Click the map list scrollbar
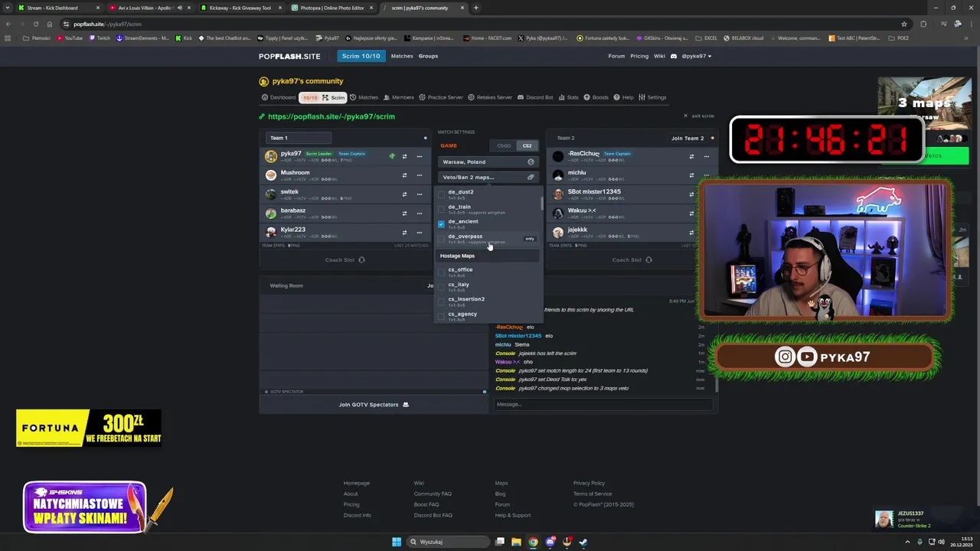 tap(542, 204)
